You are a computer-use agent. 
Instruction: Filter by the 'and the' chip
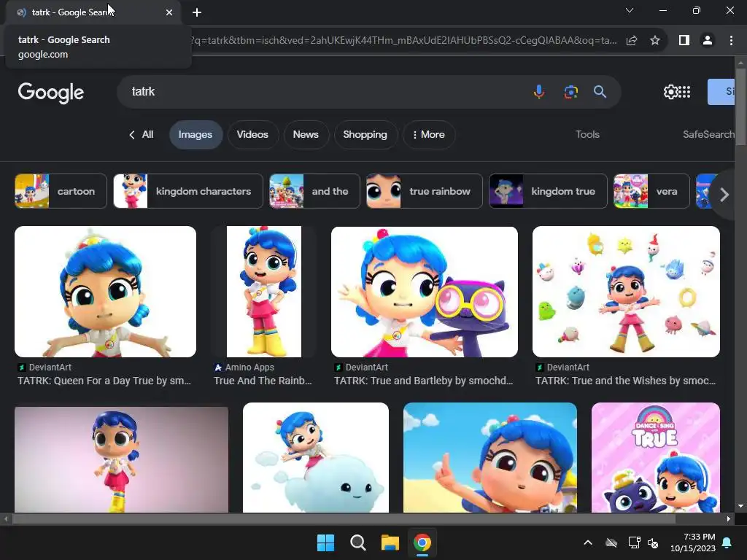coord(314,192)
